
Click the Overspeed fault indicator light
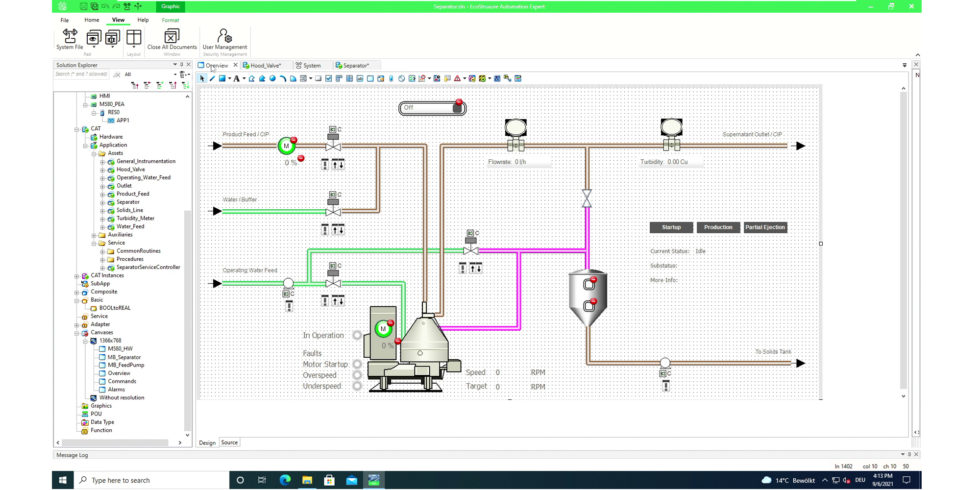[x=357, y=374]
